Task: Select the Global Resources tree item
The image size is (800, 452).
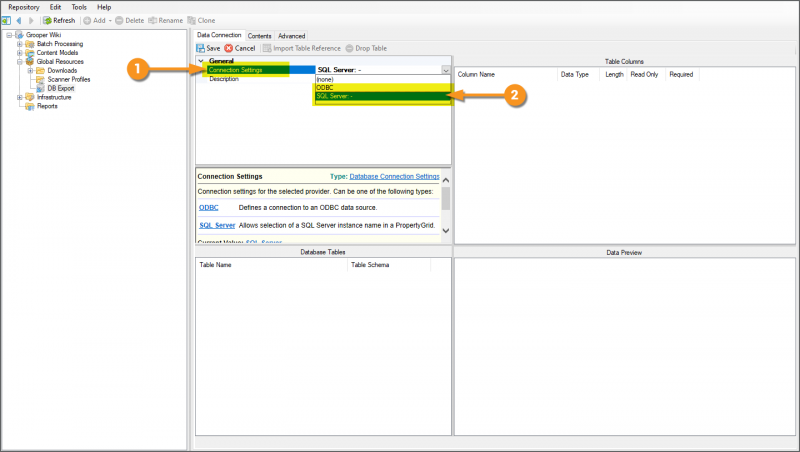Action: 60,62
